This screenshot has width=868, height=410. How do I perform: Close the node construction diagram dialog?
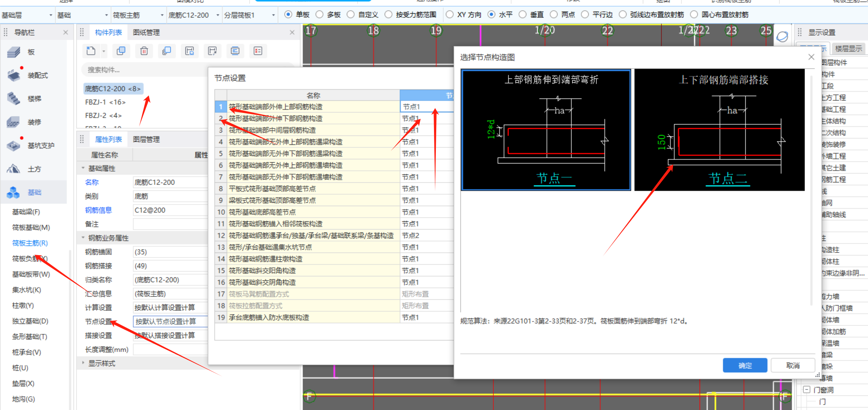click(811, 57)
